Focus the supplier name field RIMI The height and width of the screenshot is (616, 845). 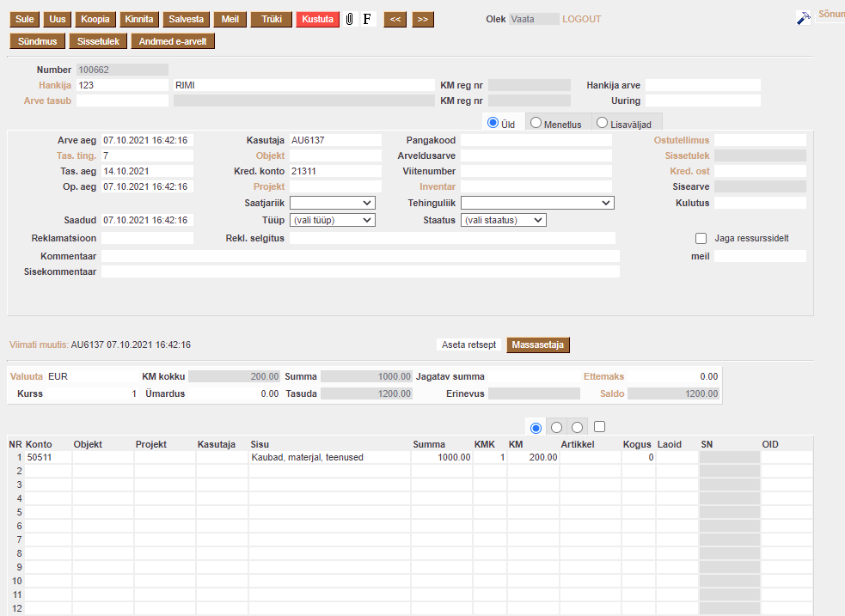(x=304, y=85)
